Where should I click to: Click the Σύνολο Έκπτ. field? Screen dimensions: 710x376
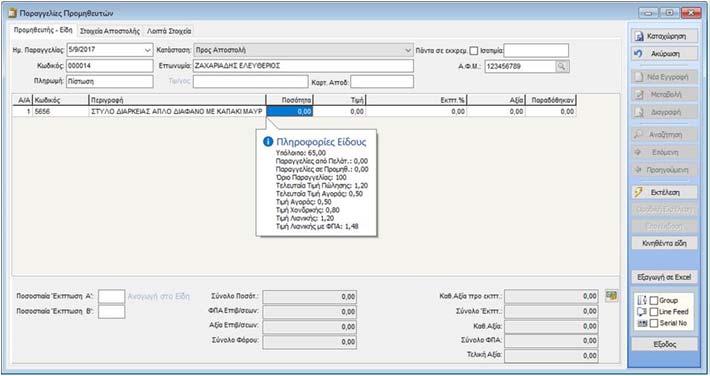[x=551, y=311]
